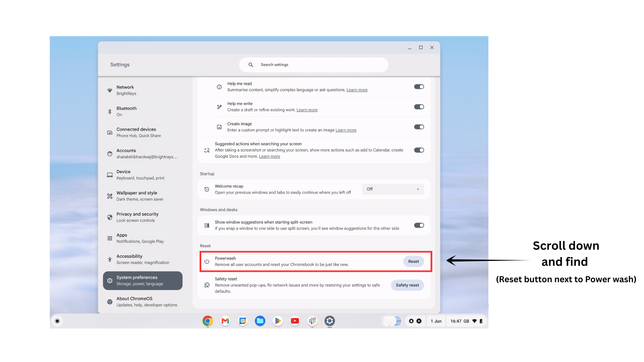Image resolution: width=644 pixels, height=362 pixels.
Task: Open Learn more link for Suggested actions
Action: click(x=269, y=157)
